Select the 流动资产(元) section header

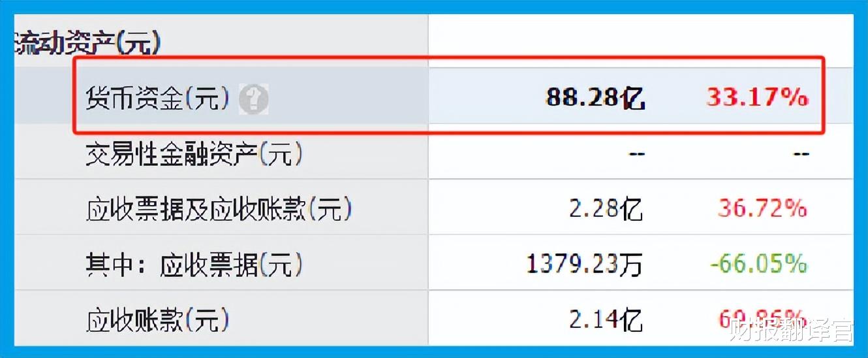click(87, 43)
